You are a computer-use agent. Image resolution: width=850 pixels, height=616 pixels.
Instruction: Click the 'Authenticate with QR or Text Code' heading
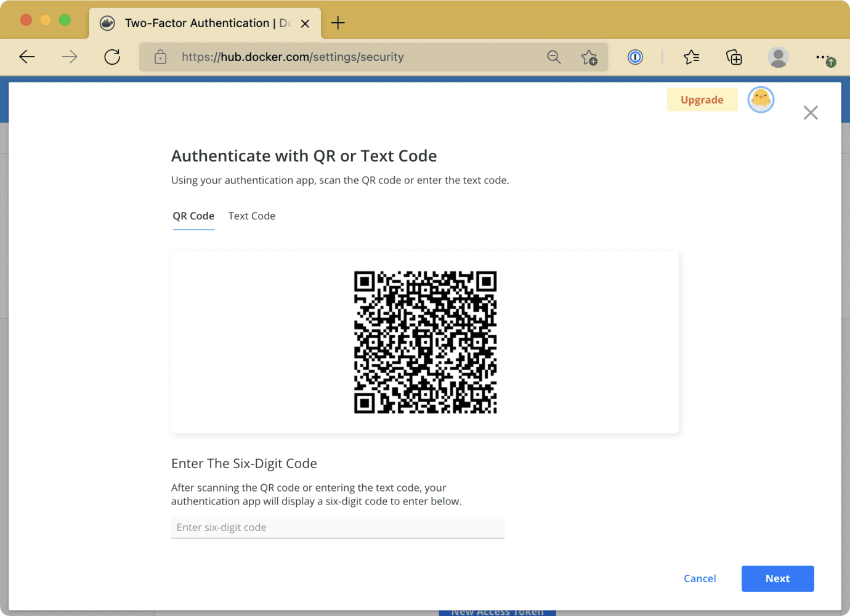[x=304, y=156]
